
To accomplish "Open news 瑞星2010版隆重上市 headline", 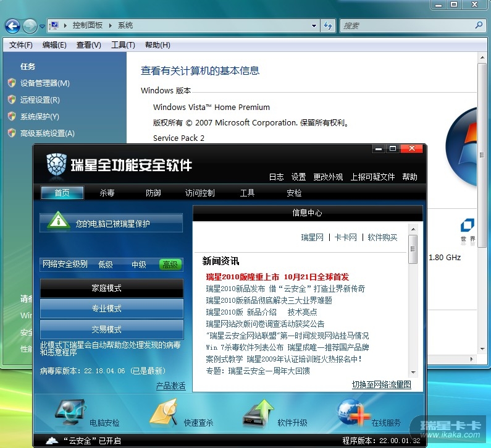I will coord(277,277).
